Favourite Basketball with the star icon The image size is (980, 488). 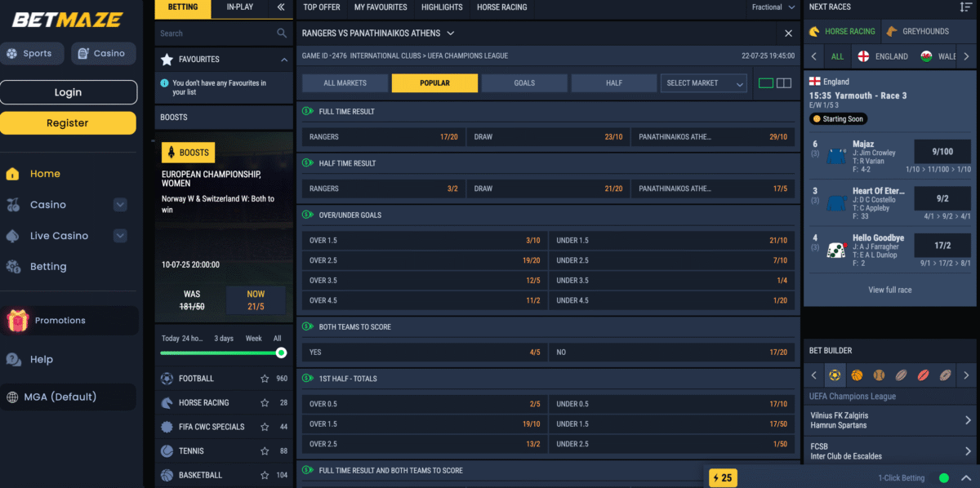click(x=265, y=475)
